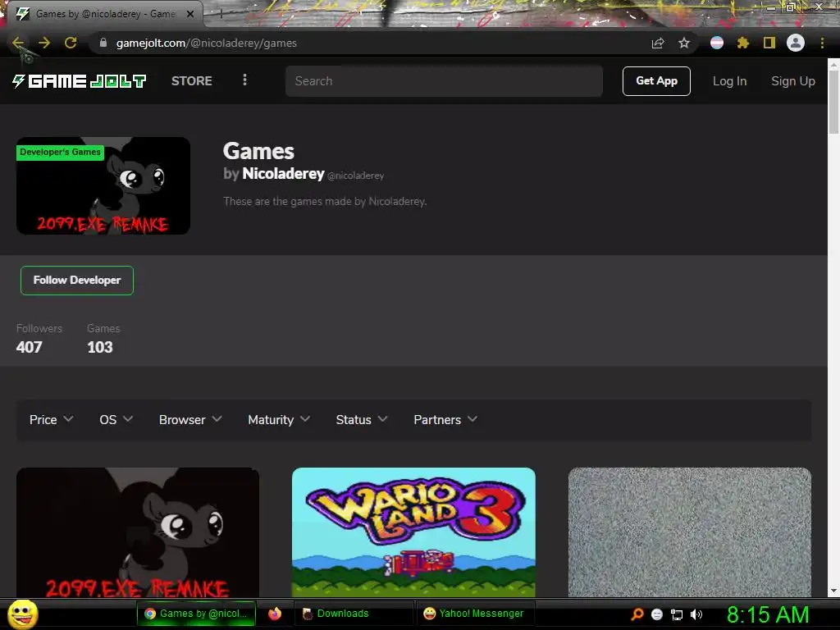
Task: Click the round messenger tray icon
Action: pos(657,614)
